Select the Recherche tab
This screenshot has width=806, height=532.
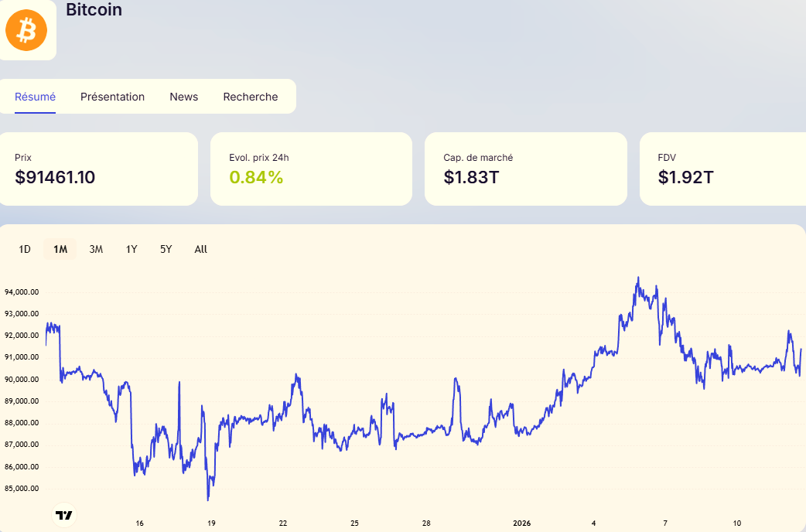250,97
